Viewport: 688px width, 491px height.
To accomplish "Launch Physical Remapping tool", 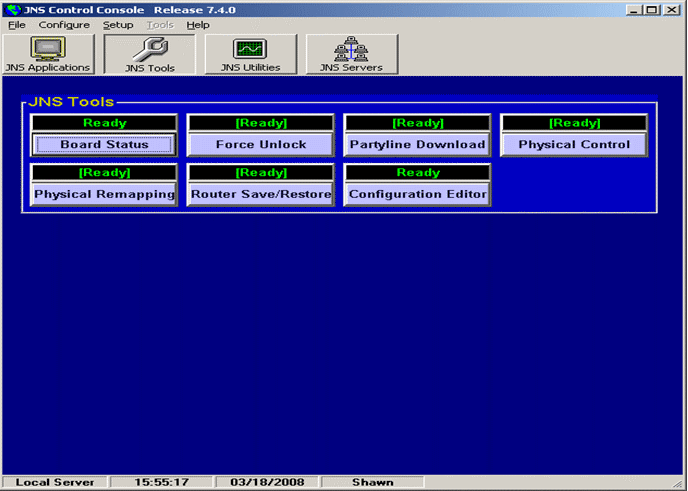I will (x=104, y=194).
